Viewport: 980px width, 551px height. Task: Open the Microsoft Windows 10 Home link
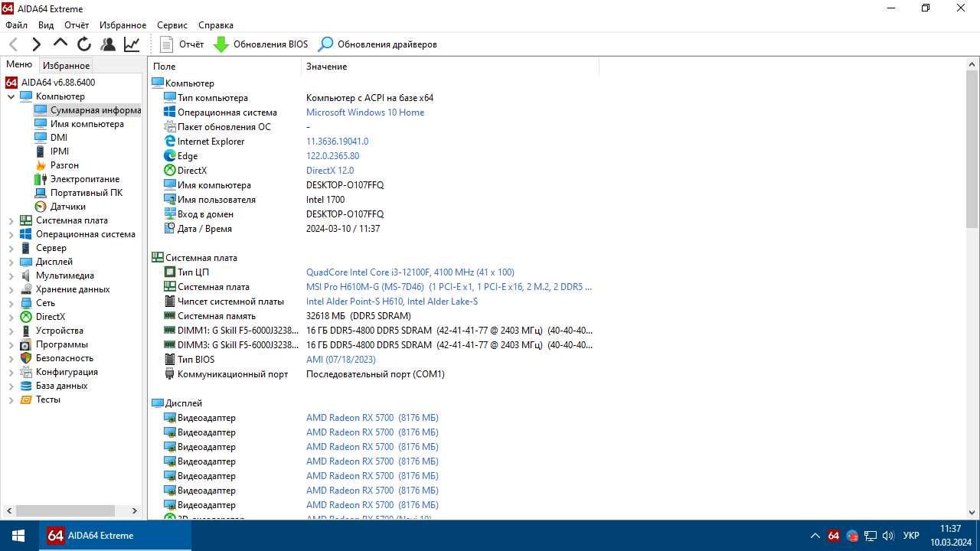tap(365, 112)
